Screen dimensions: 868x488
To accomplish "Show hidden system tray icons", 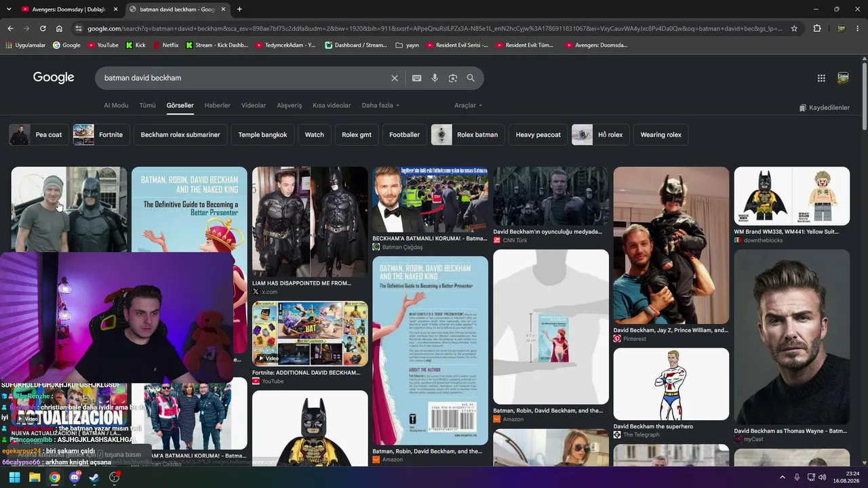I will coord(783,477).
